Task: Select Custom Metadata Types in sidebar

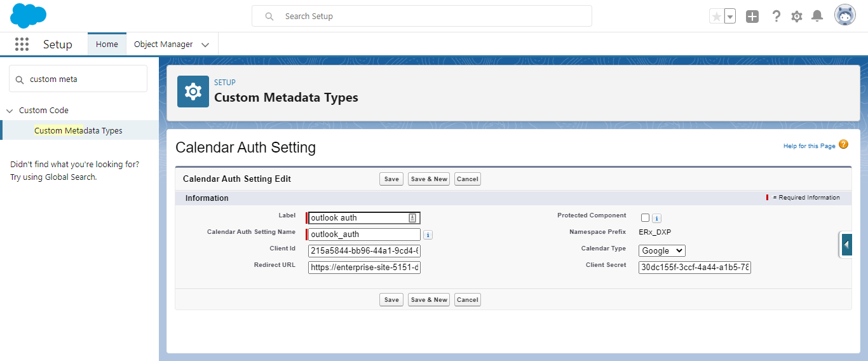Action: pos(78,130)
